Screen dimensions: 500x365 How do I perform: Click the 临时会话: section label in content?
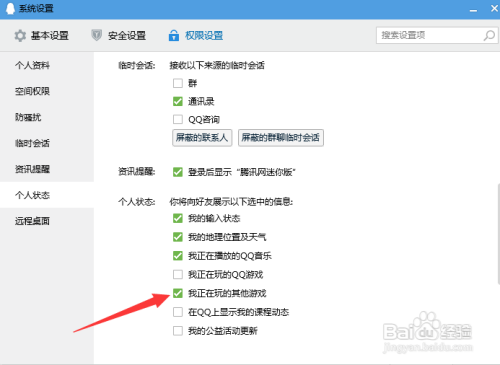[137, 65]
